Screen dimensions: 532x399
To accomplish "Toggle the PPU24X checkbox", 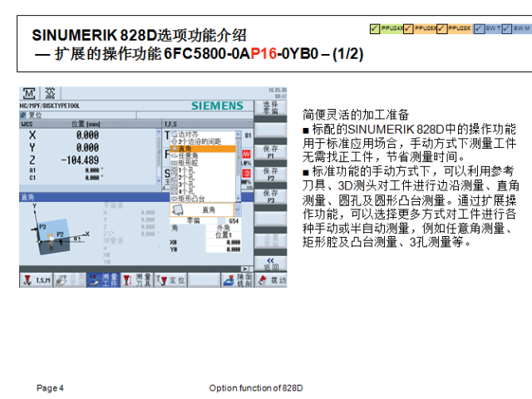I will [x=375, y=29].
